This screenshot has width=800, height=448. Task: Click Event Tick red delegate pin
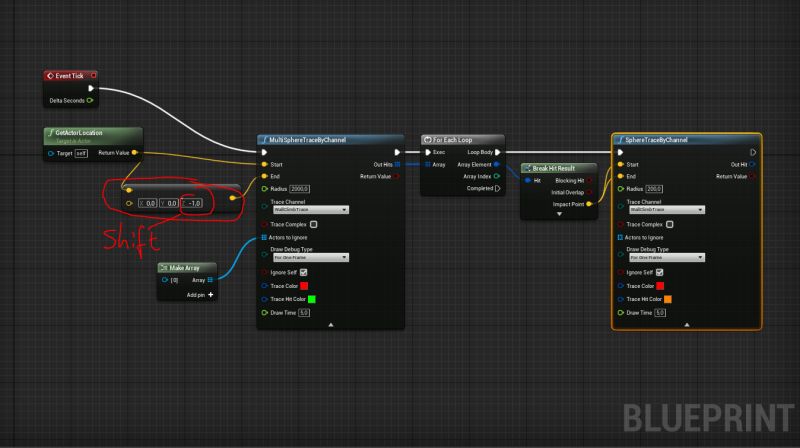tap(93, 76)
